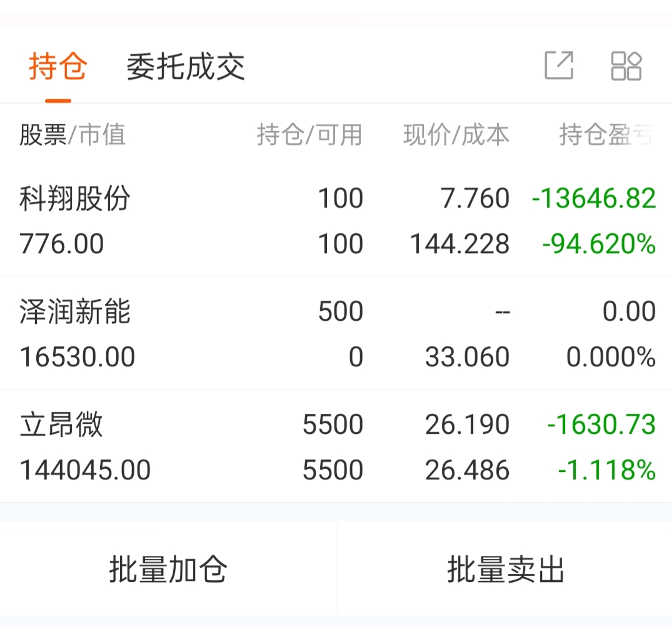Tap the share/export icon

click(558, 66)
